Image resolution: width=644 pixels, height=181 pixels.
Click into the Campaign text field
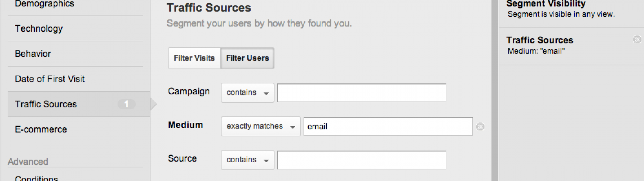(361, 93)
